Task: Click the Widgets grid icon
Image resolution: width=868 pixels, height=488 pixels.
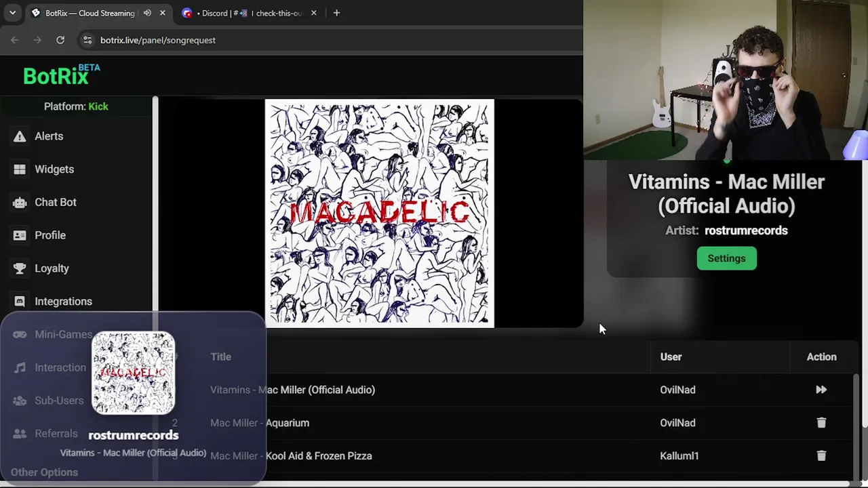Action: coord(20,169)
